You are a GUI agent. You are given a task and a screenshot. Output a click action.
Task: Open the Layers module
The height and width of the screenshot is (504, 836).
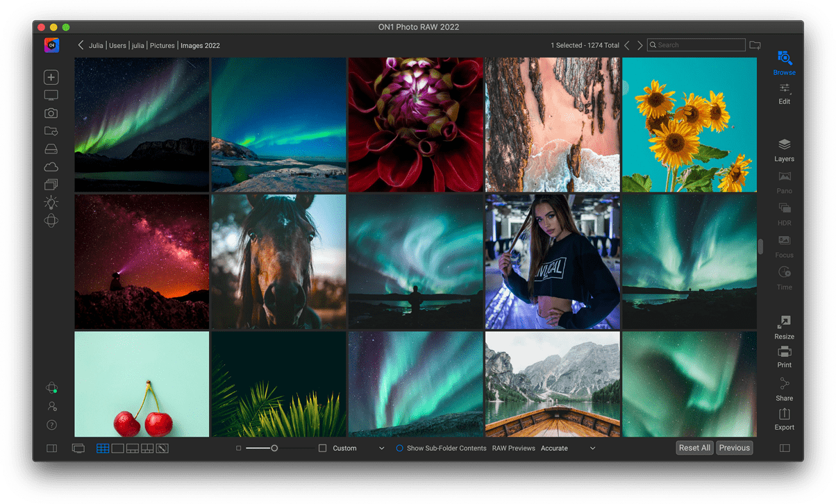[784, 150]
